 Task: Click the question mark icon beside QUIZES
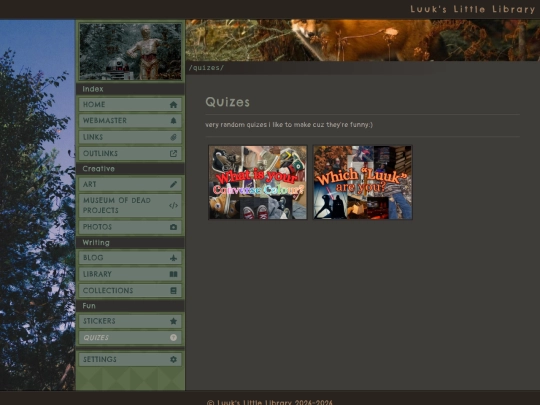coord(173,338)
